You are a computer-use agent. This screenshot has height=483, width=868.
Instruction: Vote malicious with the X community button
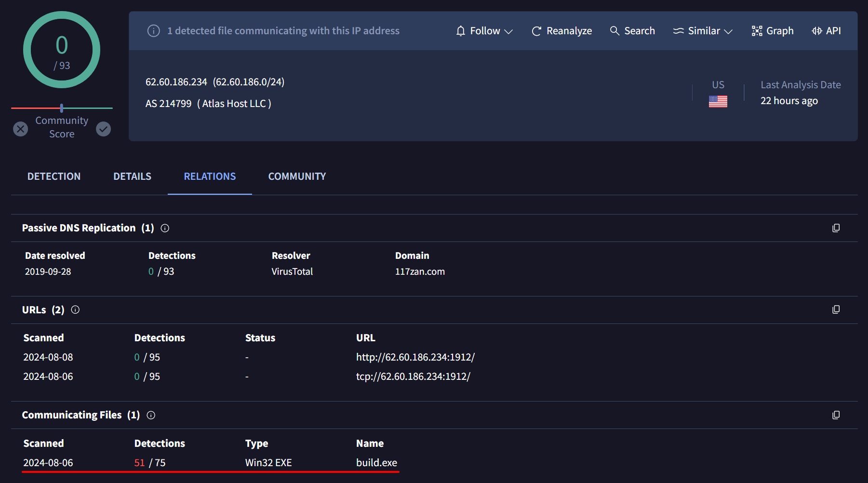[x=20, y=129]
